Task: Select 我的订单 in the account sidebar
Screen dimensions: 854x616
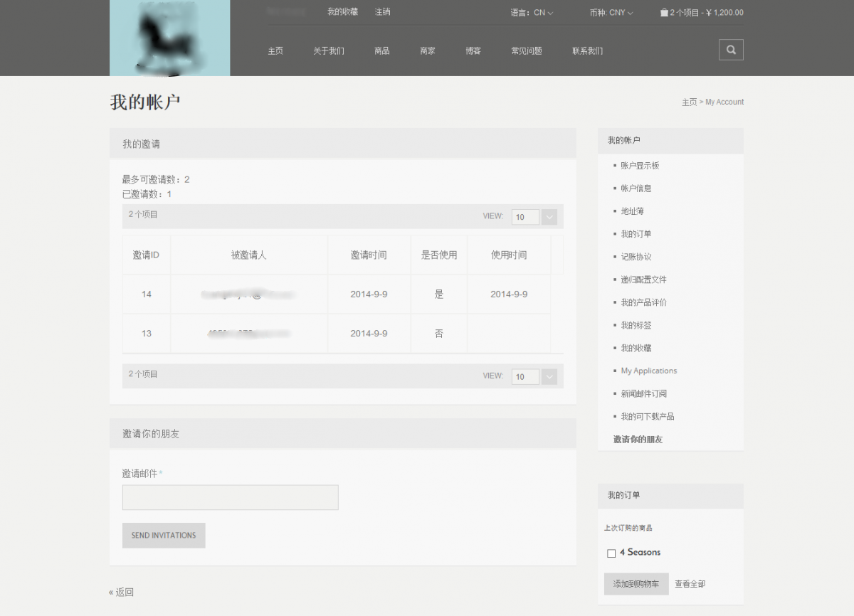Action: [x=636, y=234]
